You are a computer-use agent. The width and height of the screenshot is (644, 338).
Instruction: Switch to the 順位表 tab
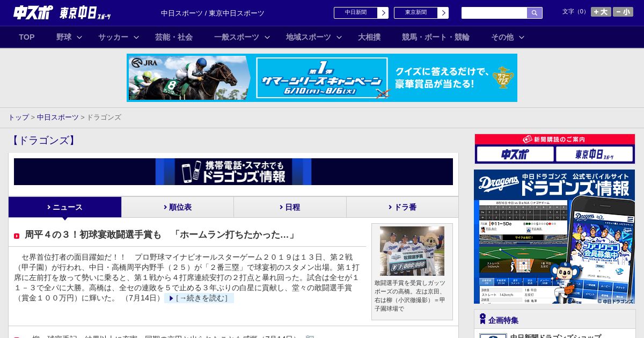pyautogui.click(x=178, y=207)
